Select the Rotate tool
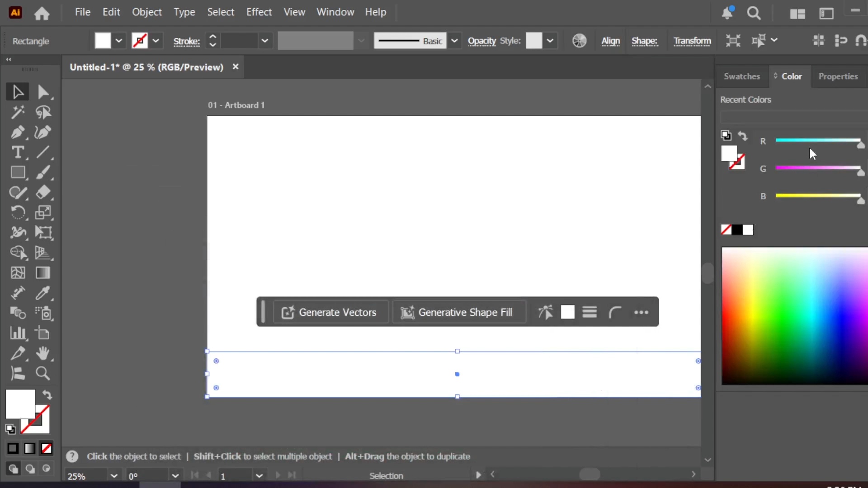The width and height of the screenshot is (868, 488). pos(18,212)
